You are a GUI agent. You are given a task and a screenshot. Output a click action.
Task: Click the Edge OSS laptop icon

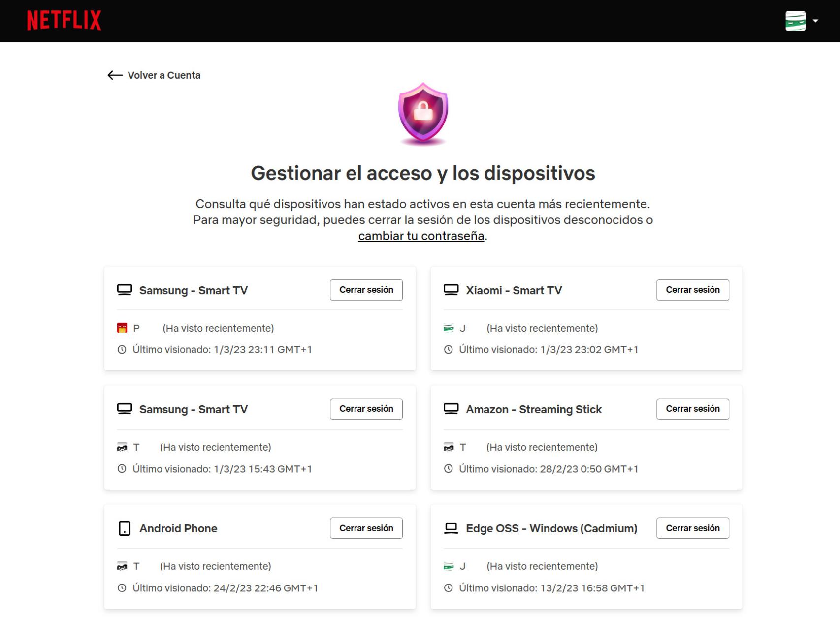tap(451, 528)
